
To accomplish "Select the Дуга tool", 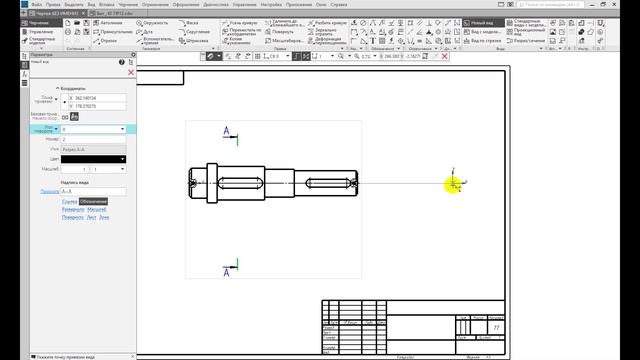I will point(145,31).
